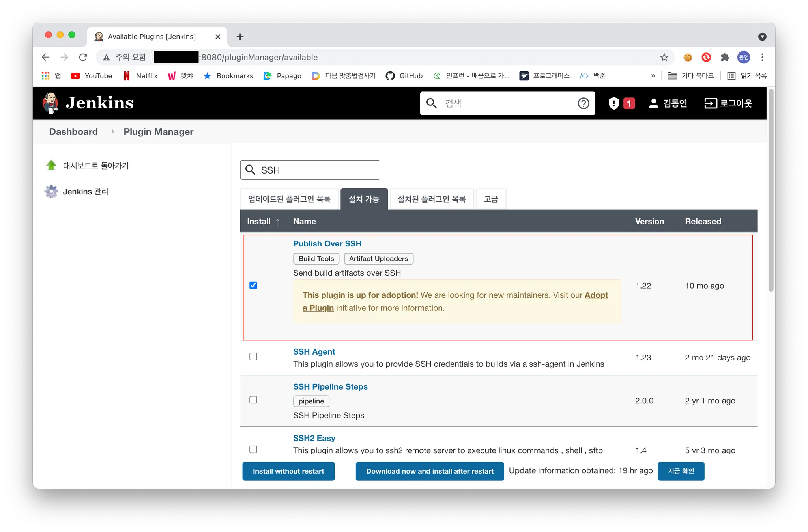The height and width of the screenshot is (532, 808).
Task: Click the SSH plugin filter field
Action: (x=316, y=170)
